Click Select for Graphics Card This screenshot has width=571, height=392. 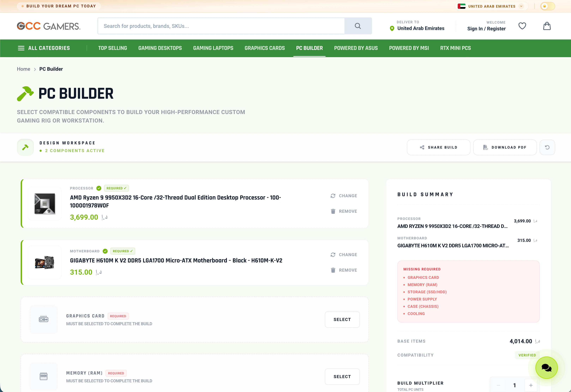pyautogui.click(x=342, y=320)
